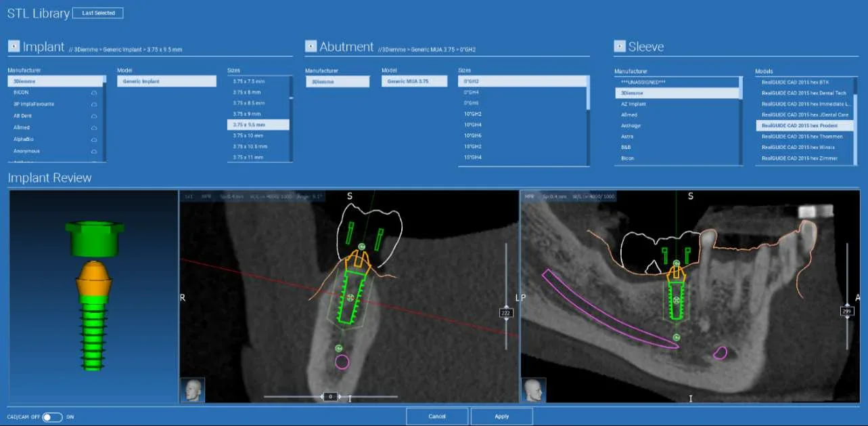Image resolution: width=868 pixels, height=426 pixels.
Task: Select RealGUIDE CAD 2015 hex BTK sleeve
Action: (x=804, y=82)
